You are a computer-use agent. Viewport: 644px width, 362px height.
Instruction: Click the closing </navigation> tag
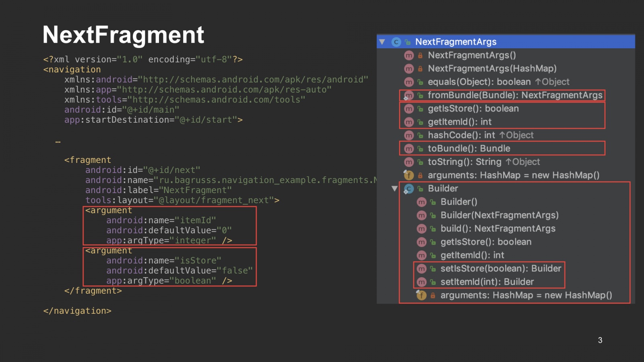tap(77, 311)
